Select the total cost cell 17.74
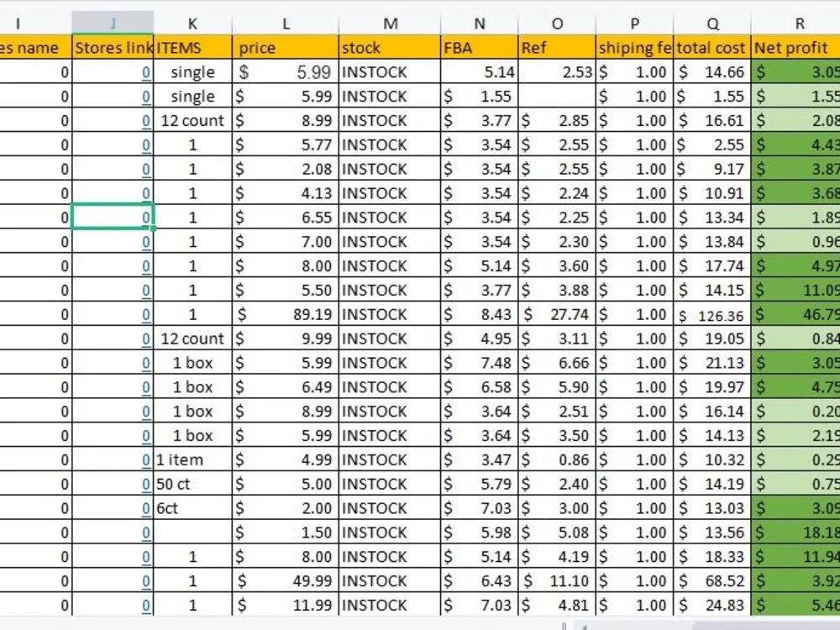 (712, 266)
